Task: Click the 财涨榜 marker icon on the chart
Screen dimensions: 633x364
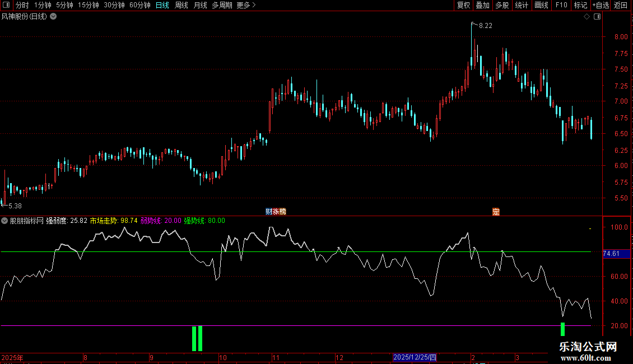Action: 276,212
